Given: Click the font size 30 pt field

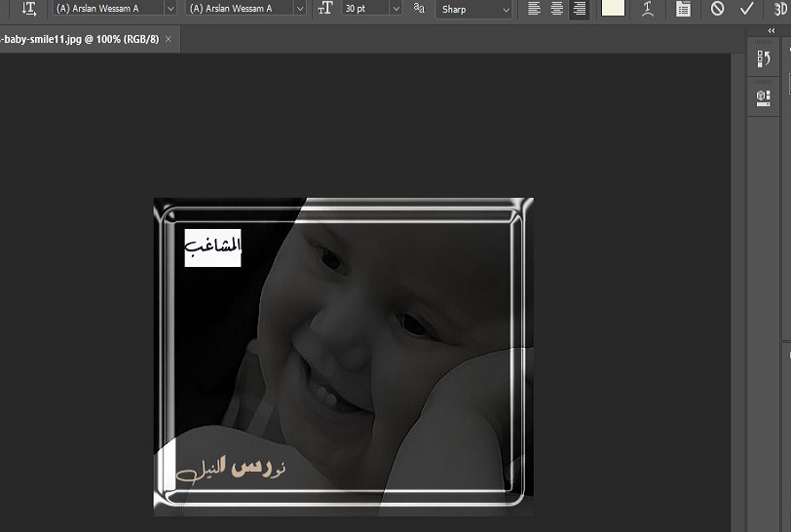Looking at the screenshot, I should pyautogui.click(x=364, y=9).
